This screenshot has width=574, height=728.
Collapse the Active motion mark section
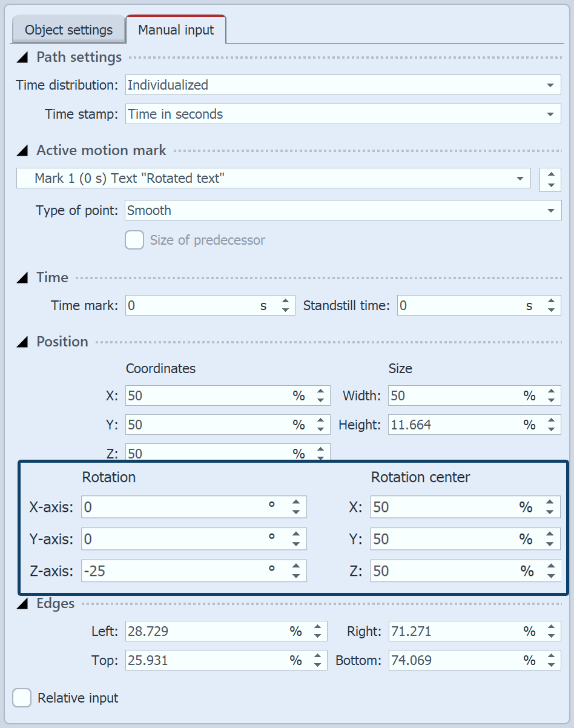tap(21, 150)
